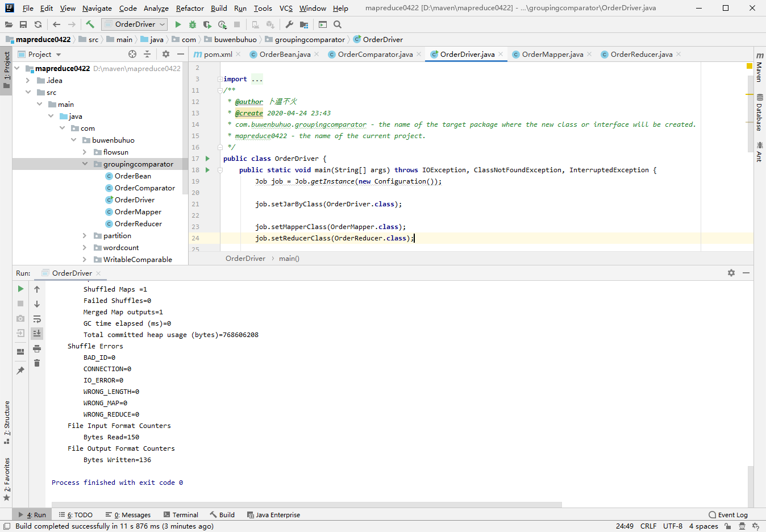Toggle Pin Tab in Run panel
The image size is (766, 532).
20,370
